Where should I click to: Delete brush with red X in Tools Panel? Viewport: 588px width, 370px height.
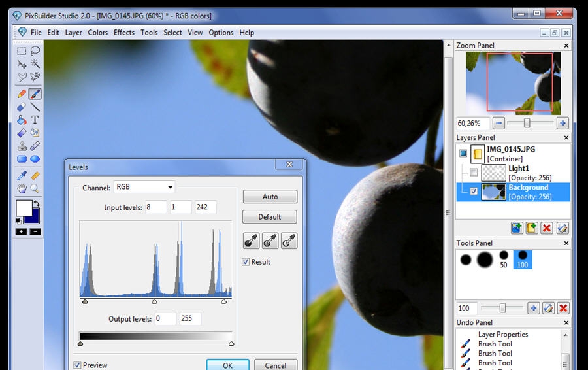[x=563, y=308]
